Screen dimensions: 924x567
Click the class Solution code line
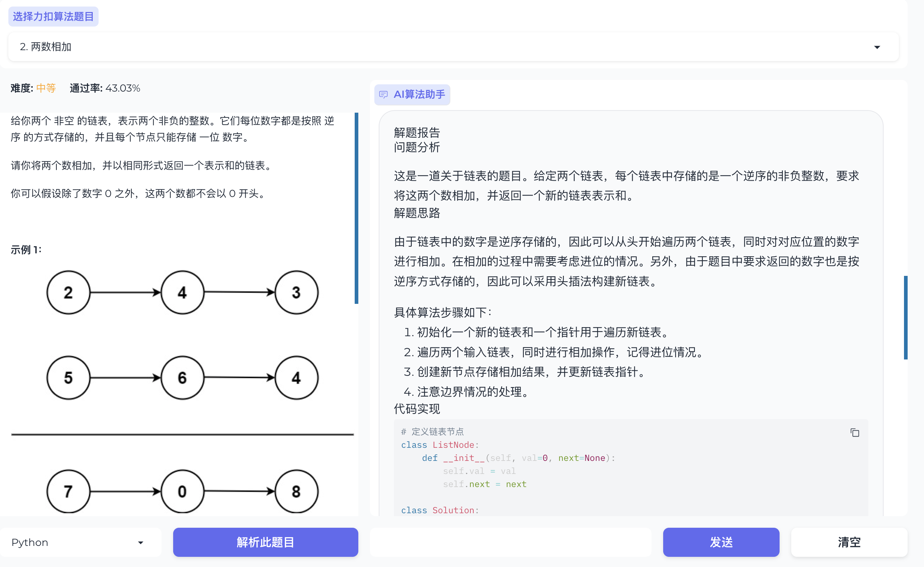(x=439, y=510)
